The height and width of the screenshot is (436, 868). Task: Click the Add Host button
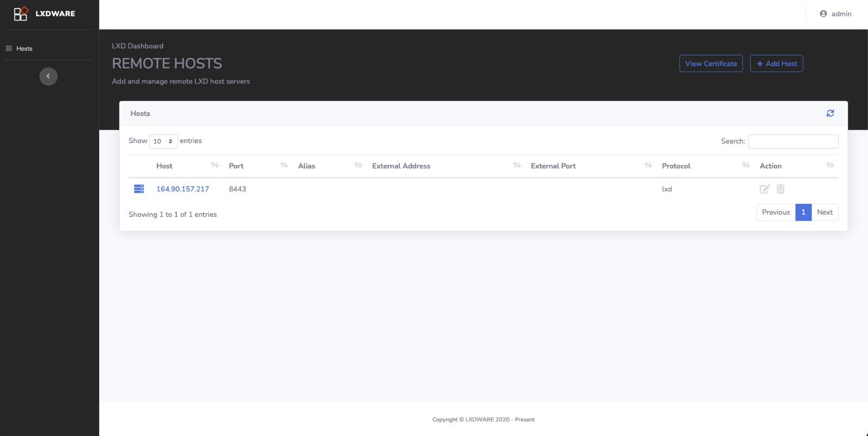pyautogui.click(x=776, y=63)
